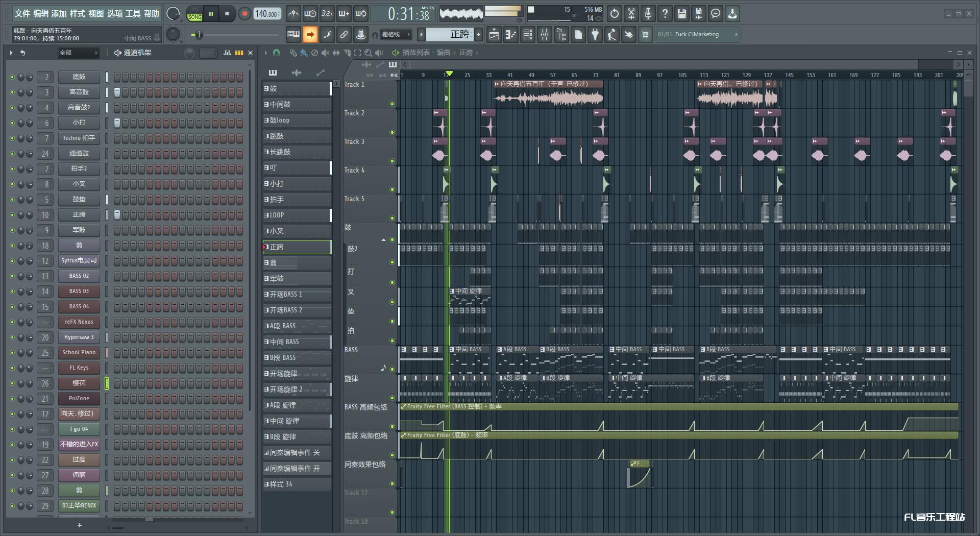Open the playlist options menu arrow
980x536 pixels.
coord(266,53)
